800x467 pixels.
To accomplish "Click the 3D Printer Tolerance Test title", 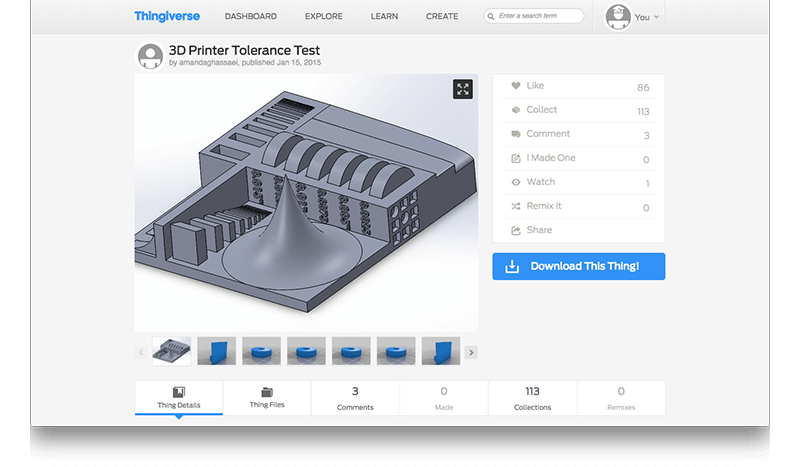I will [x=244, y=51].
